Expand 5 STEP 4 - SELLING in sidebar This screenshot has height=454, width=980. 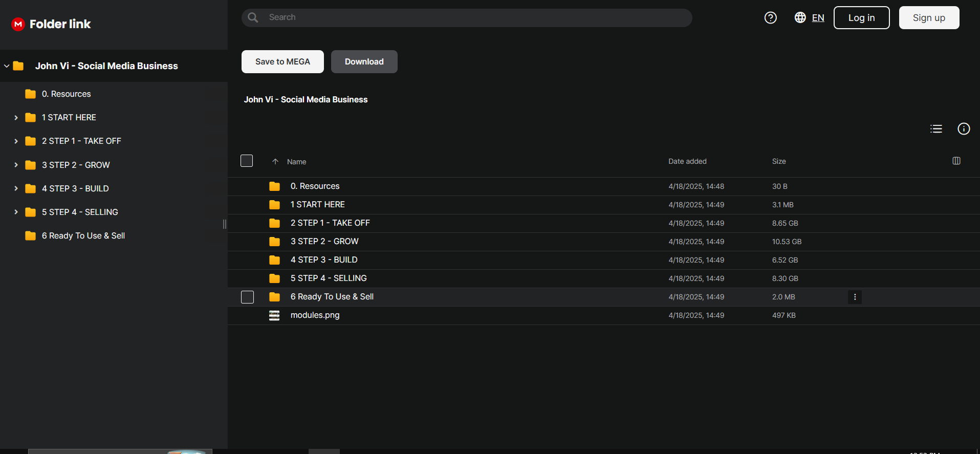click(16, 212)
